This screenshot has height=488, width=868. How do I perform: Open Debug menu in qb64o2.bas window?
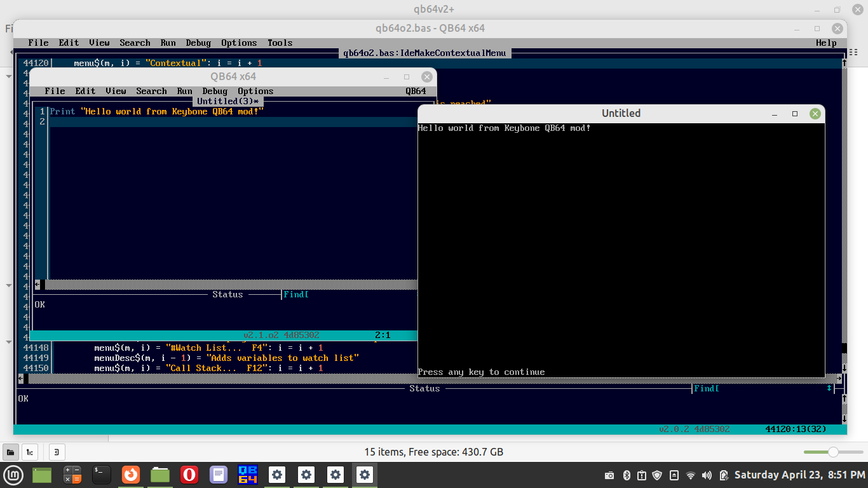(x=198, y=43)
